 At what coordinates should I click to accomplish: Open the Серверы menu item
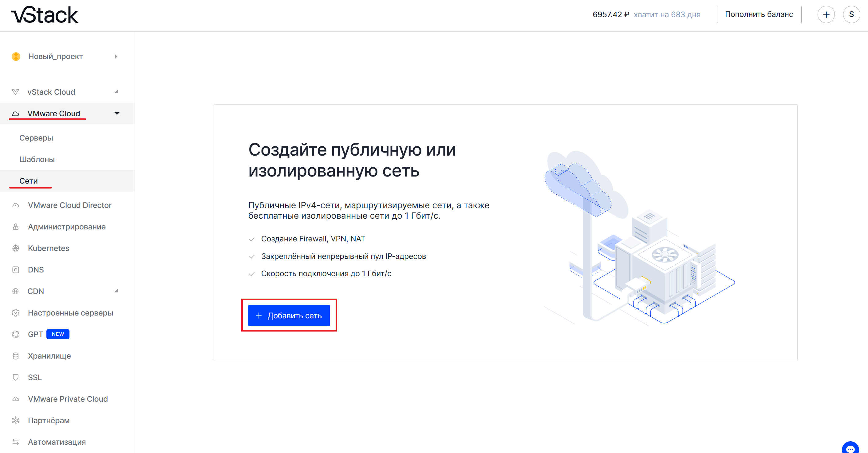pos(36,138)
